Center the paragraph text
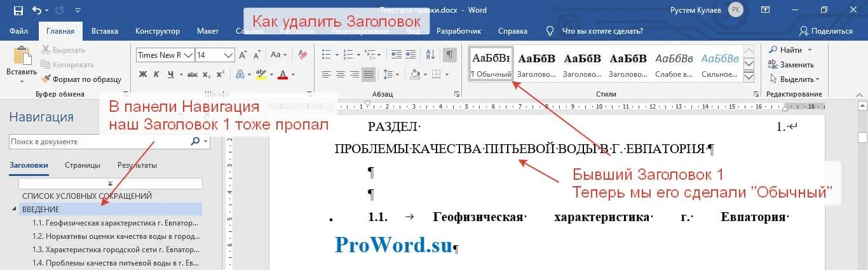Screen dimensions: 868x270 [x=341, y=74]
